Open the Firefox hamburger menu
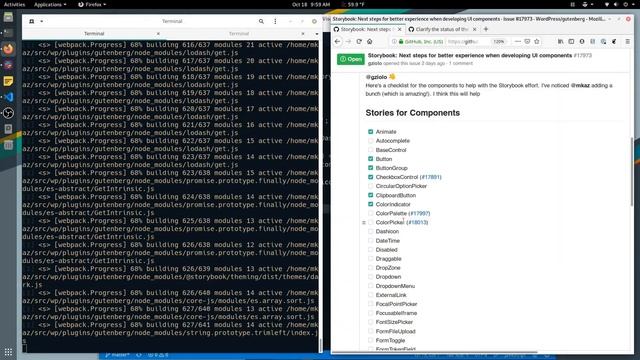Screen dimensions: 640x360 pos(628,41)
